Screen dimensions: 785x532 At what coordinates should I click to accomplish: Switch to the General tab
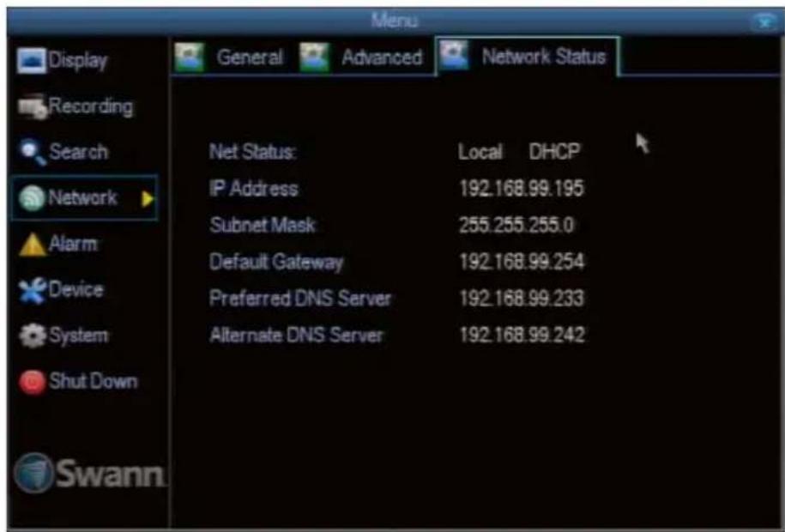(x=230, y=57)
